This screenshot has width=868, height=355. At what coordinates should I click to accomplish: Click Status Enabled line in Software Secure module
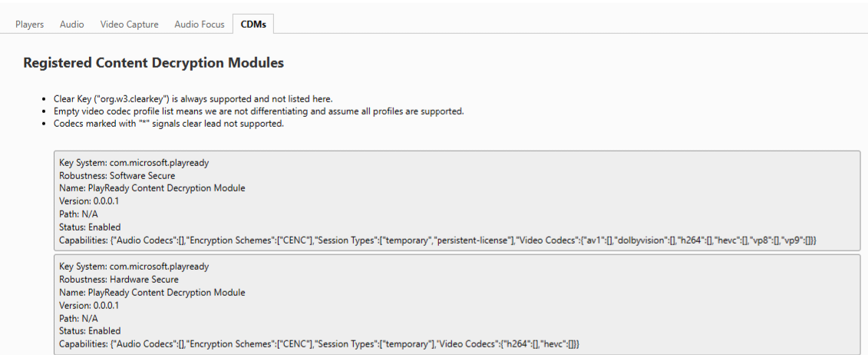click(x=90, y=227)
